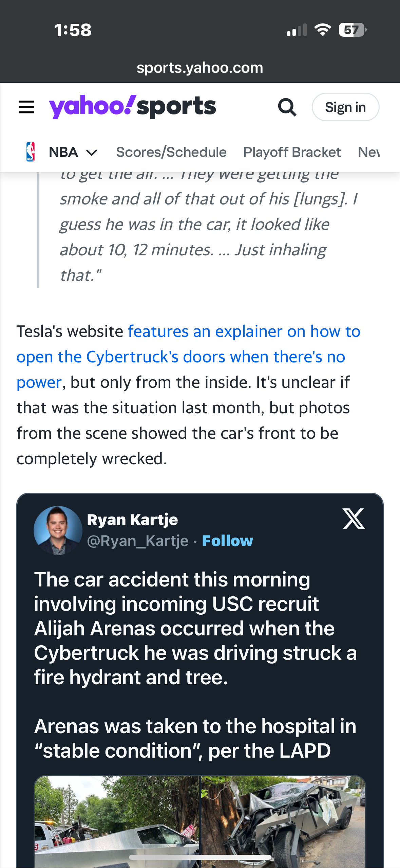The image size is (400, 868).
Task: Click the Sign in button
Action: coord(345,107)
